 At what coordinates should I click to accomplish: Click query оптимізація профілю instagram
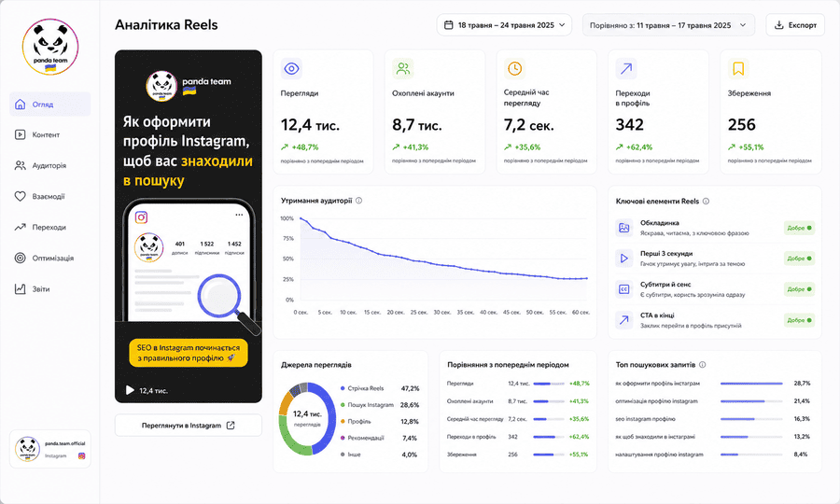click(x=657, y=401)
